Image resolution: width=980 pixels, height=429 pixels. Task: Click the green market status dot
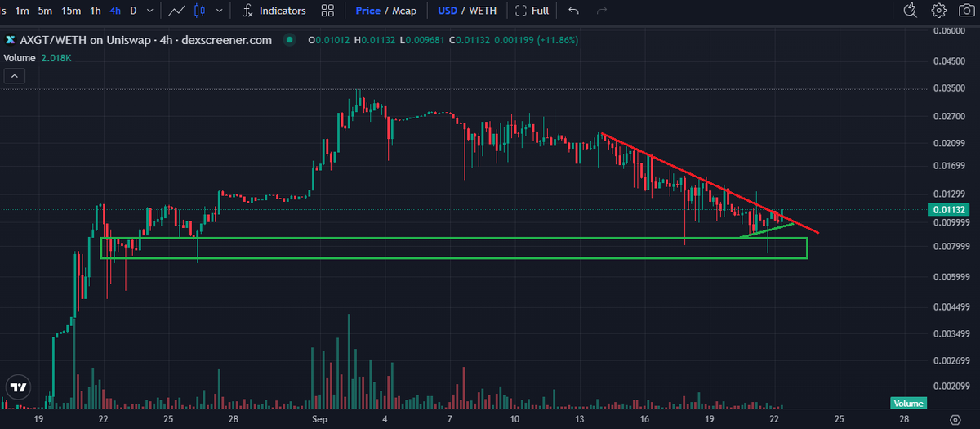[287, 41]
